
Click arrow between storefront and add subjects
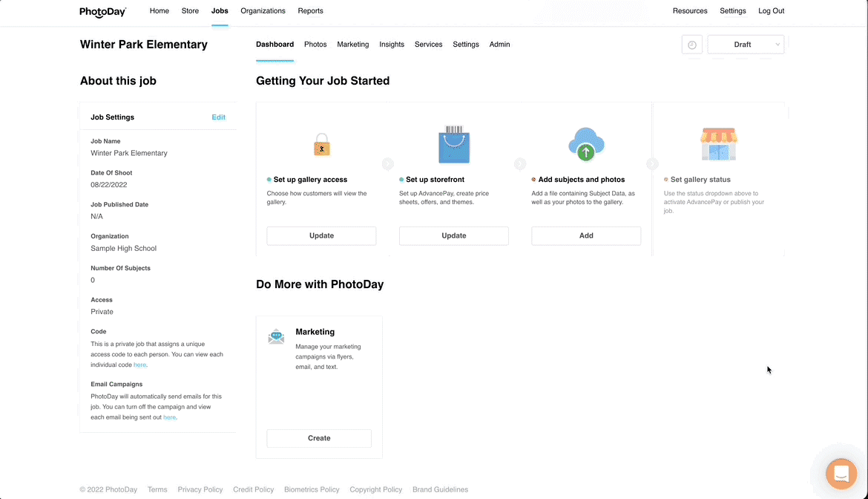coord(520,164)
